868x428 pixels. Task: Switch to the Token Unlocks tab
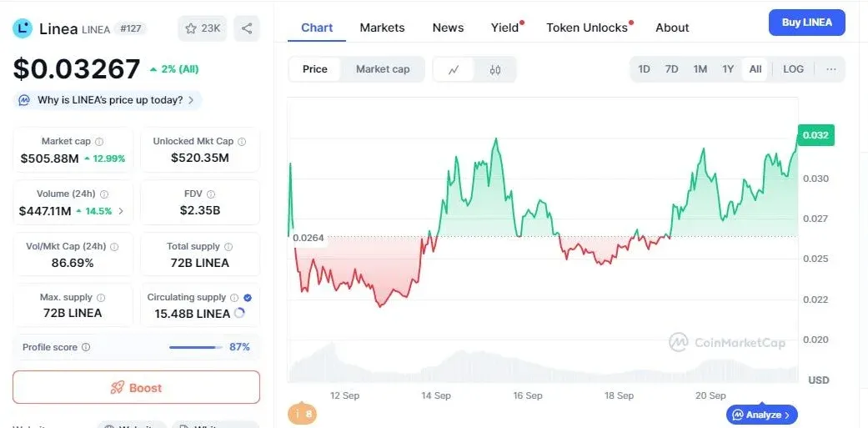pos(587,28)
